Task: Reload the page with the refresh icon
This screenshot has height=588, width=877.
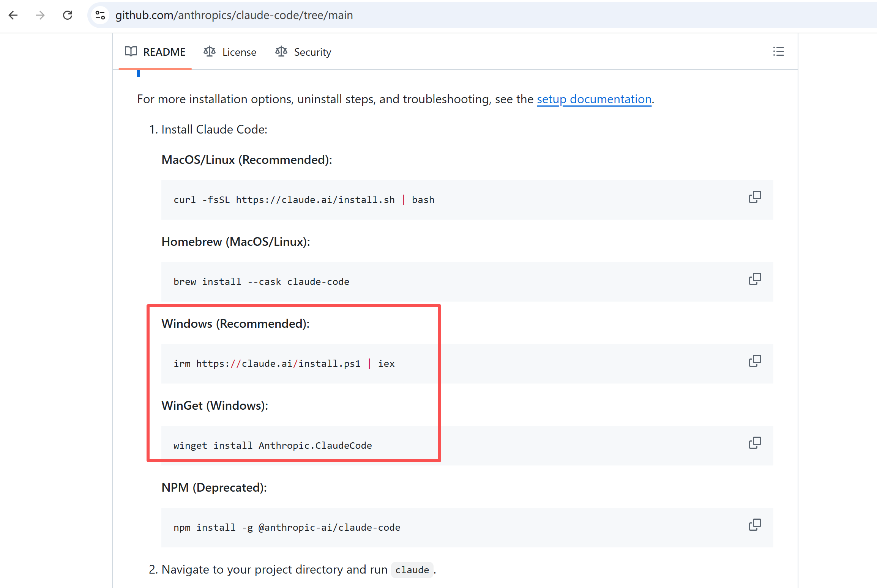Action: (68, 15)
